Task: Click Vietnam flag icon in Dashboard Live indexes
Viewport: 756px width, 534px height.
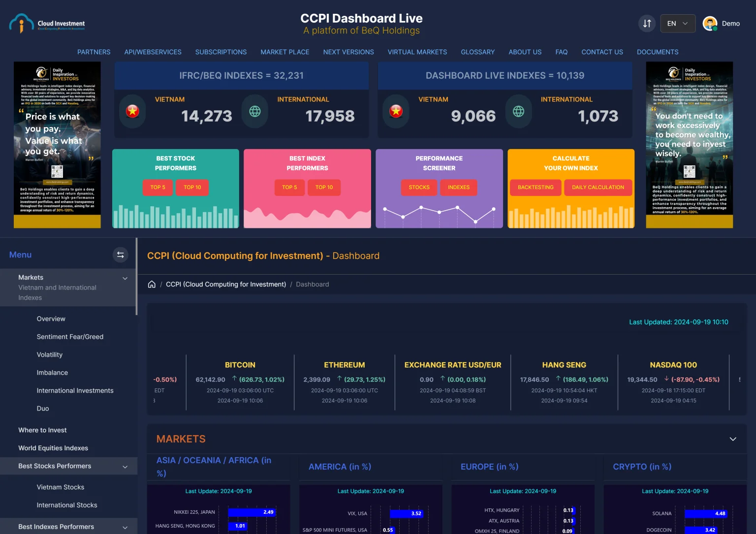Action: [x=396, y=111]
